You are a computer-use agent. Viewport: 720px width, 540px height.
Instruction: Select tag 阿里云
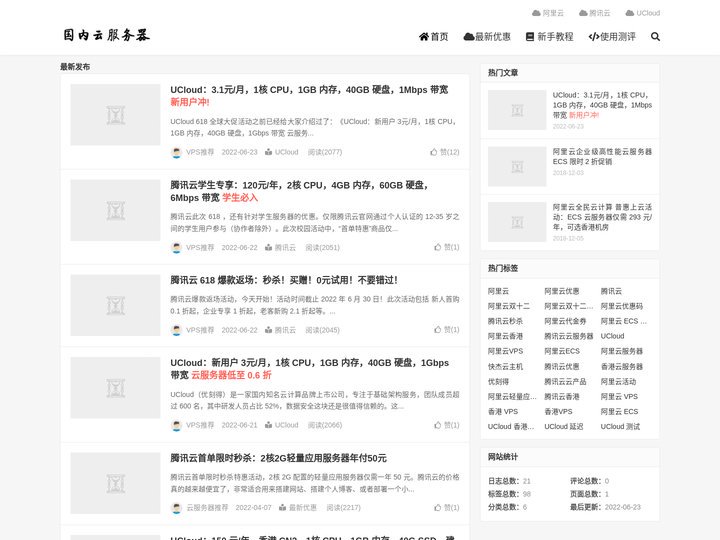point(498,291)
